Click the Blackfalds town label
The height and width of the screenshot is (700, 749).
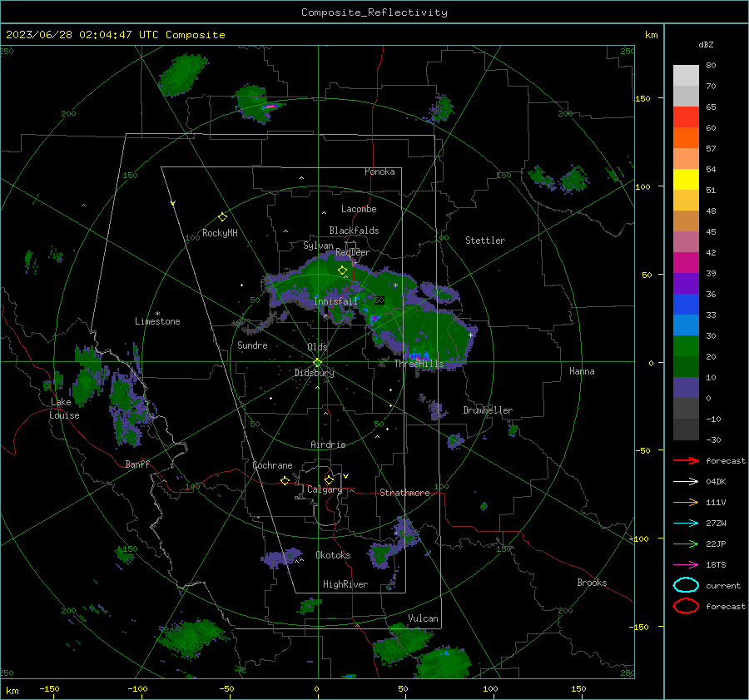(354, 231)
